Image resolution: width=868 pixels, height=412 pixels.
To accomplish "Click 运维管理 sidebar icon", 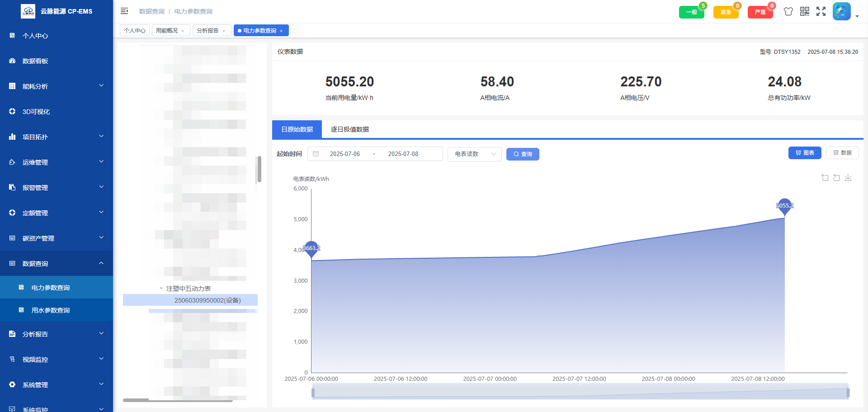I will point(12,162).
